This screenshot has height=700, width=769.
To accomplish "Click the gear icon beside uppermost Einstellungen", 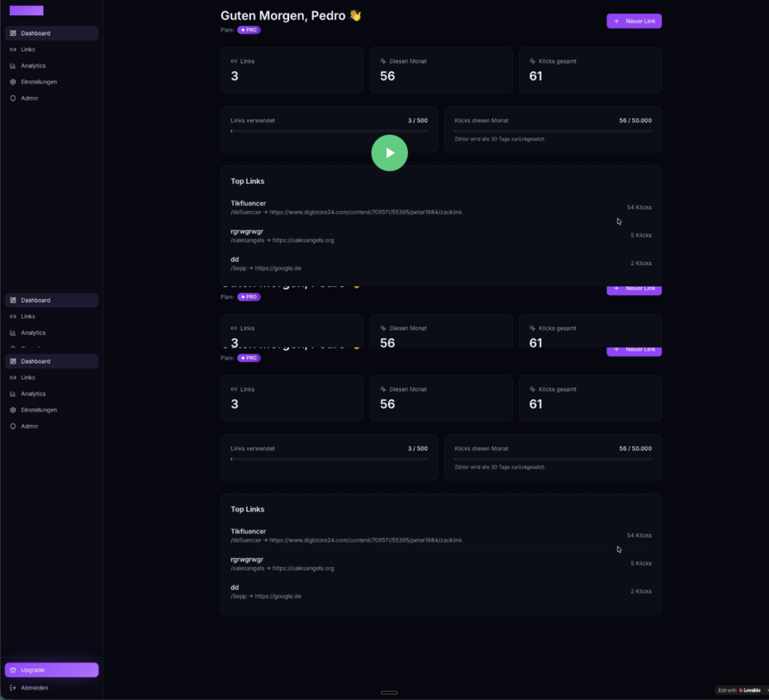I will coord(14,82).
